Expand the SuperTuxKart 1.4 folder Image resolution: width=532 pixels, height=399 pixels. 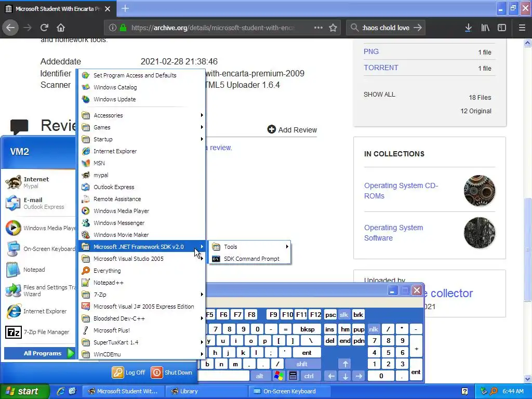(x=142, y=342)
